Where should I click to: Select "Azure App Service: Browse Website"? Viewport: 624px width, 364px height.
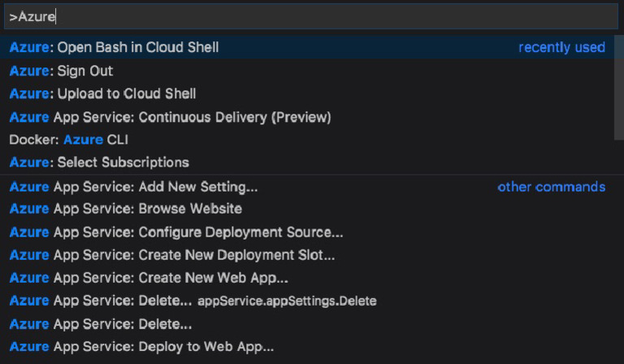pos(307,209)
